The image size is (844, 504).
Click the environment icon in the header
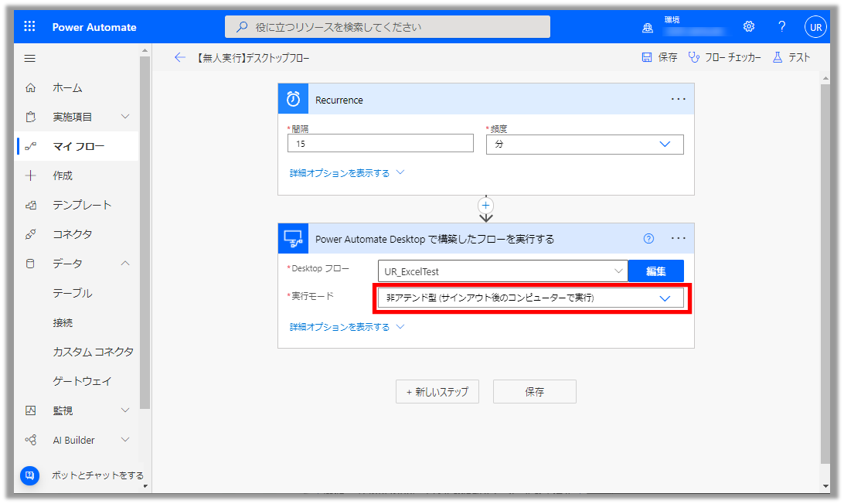[x=648, y=28]
